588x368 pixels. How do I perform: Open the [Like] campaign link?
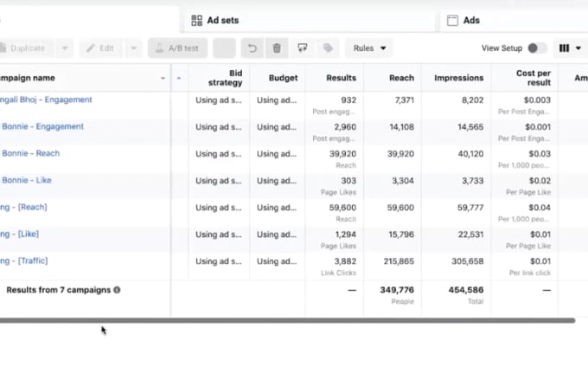click(19, 234)
